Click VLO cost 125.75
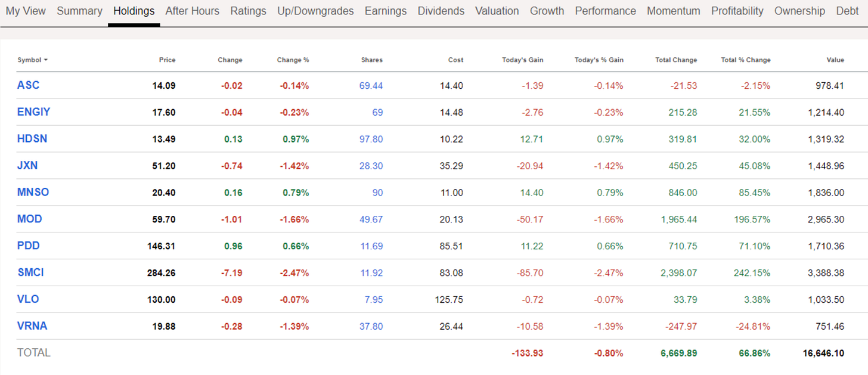 coord(449,300)
